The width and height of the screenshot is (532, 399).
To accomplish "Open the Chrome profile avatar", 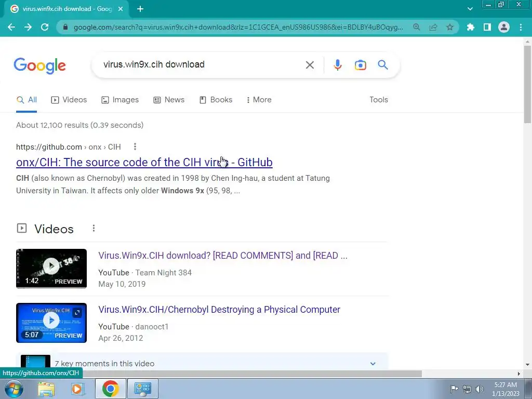I will click(504, 27).
